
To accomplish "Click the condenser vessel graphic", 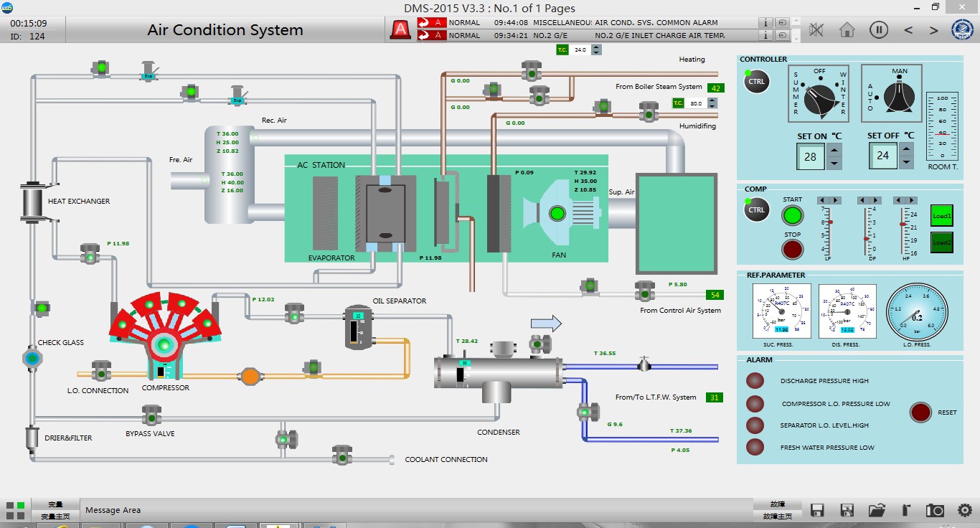I will [x=499, y=373].
